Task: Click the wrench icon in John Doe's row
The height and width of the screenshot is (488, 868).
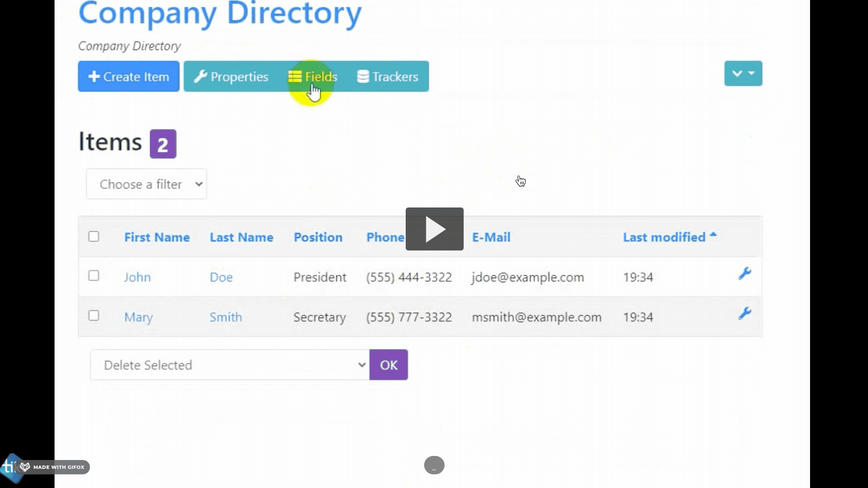Action: pos(745,274)
